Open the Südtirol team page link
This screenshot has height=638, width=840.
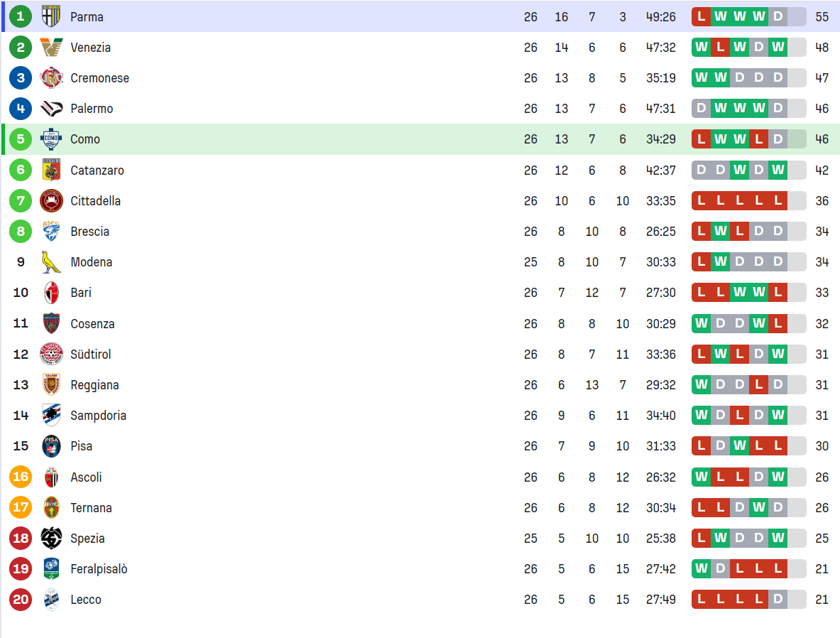[90, 355]
